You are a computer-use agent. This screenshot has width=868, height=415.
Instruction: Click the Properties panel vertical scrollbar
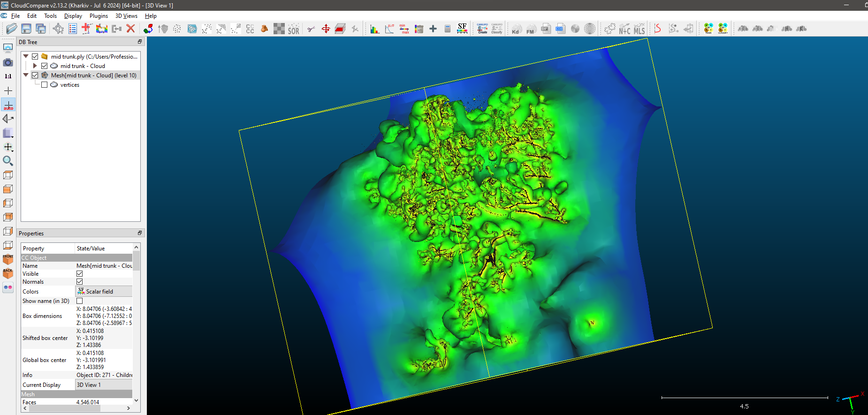tap(137, 324)
